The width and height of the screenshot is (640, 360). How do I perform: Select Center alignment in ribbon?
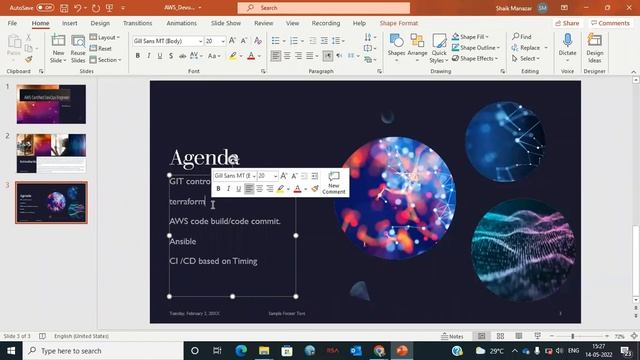pyautogui.click(x=287, y=56)
